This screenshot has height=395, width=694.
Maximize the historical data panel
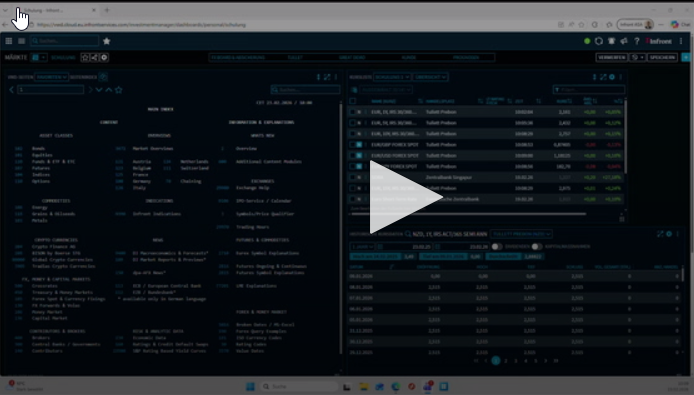pyautogui.click(x=660, y=234)
